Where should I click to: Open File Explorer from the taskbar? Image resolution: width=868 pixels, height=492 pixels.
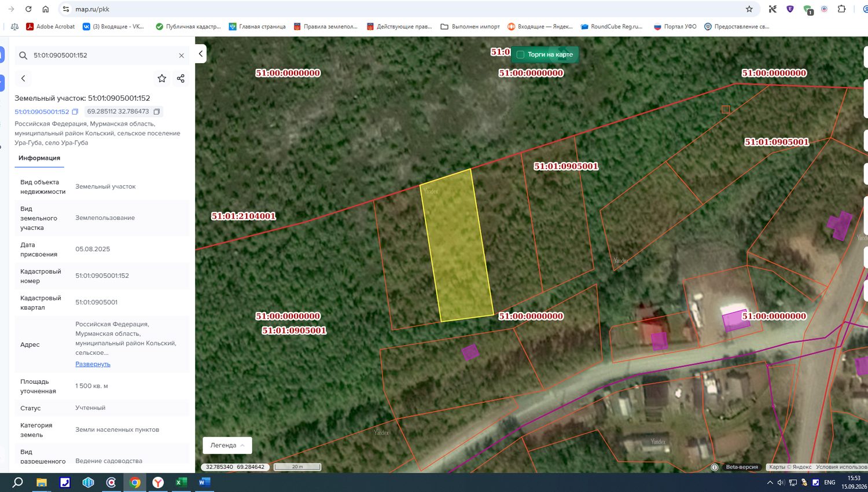42,482
